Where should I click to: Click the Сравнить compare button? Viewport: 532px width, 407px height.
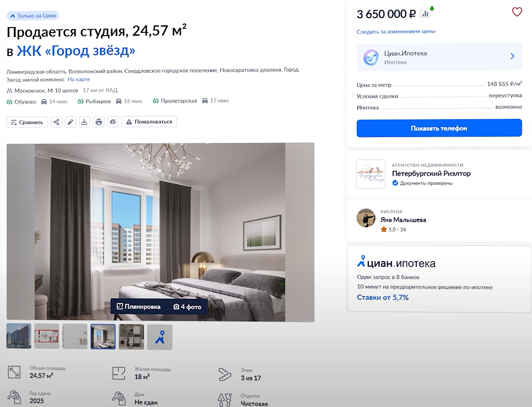(27, 122)
